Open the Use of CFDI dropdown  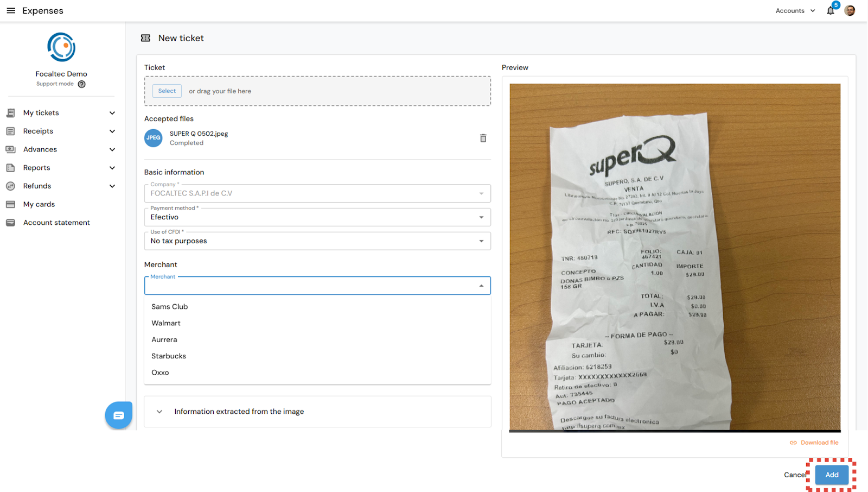pyautogui.click(x=317, y=241)
